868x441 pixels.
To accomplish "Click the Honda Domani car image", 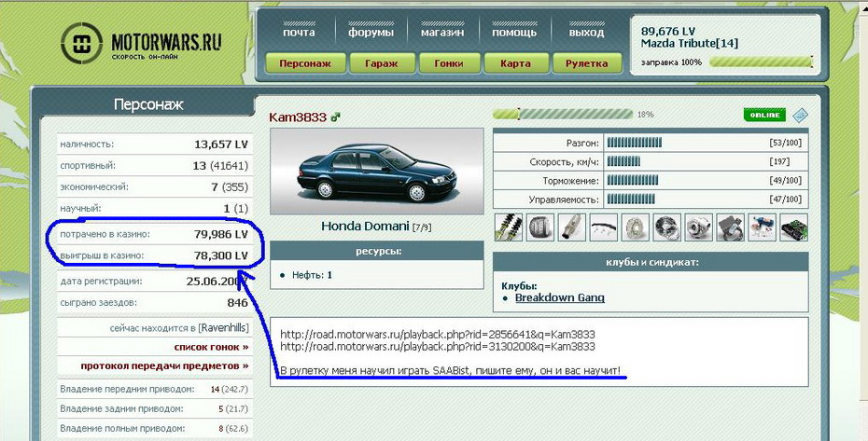I will pos(376,172).
